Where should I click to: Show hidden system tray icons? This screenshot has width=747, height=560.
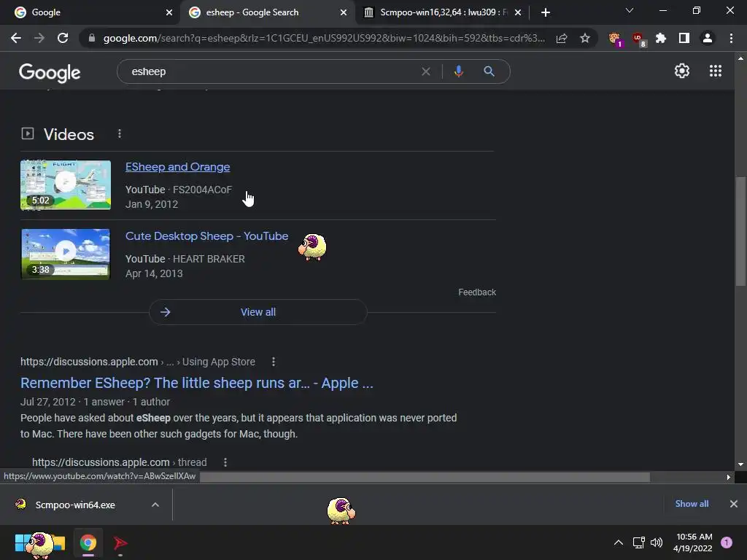pyautogui.click(x=619, y=542)
